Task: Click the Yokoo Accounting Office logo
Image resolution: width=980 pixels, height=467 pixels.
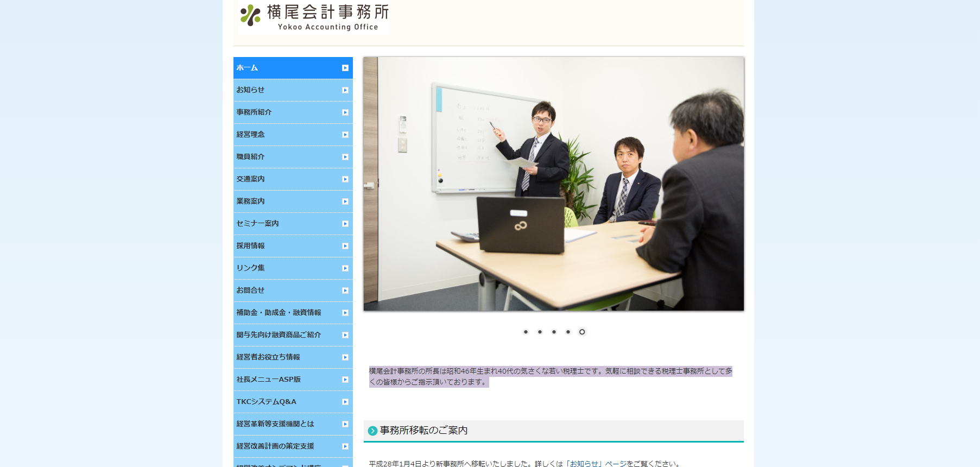Action: coord(314,17)
